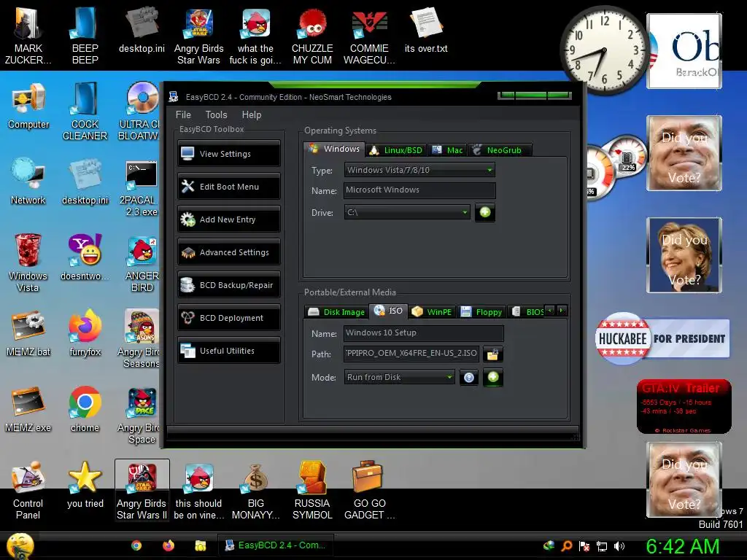Open the Windows Vista recycle bin icon
Screen dimensions: 747x560
coord(28,262)
